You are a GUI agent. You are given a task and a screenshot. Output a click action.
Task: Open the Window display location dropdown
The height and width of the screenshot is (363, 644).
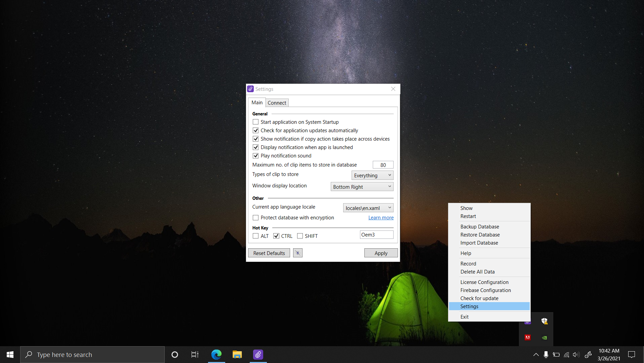[362, 187]
